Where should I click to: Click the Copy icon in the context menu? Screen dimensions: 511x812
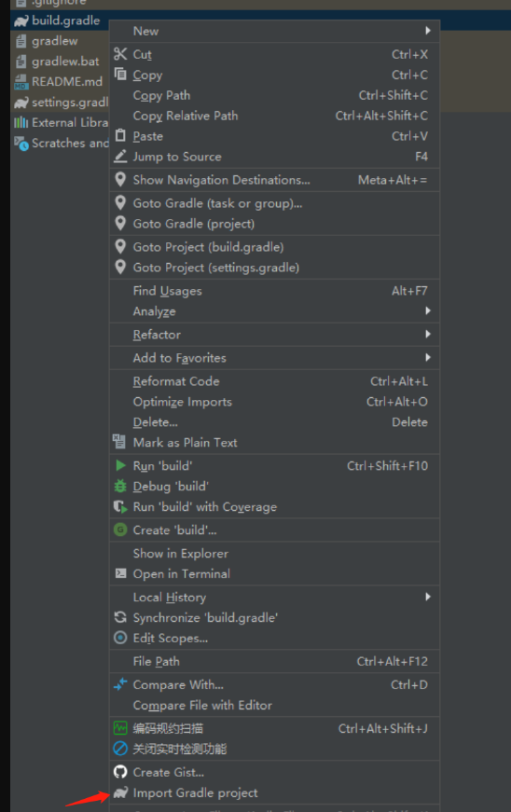(120, 74)
